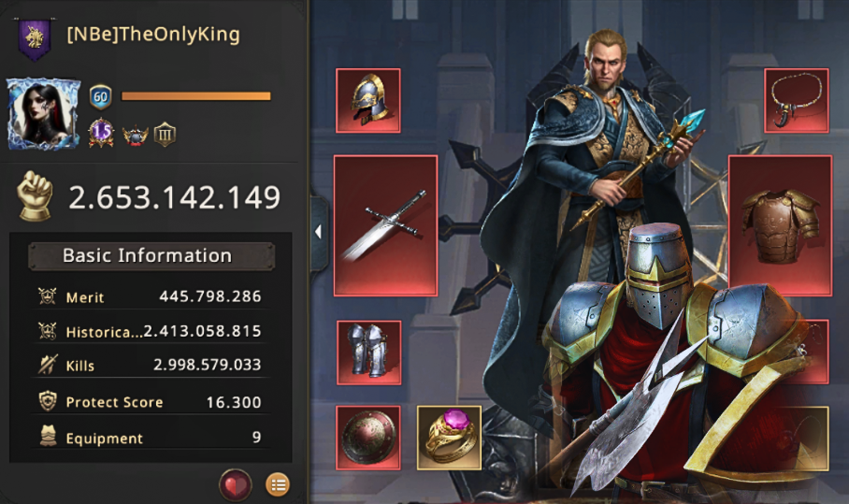Select the sword weapon slot
The width and height of the screenshot is (849, 504).
385,225
